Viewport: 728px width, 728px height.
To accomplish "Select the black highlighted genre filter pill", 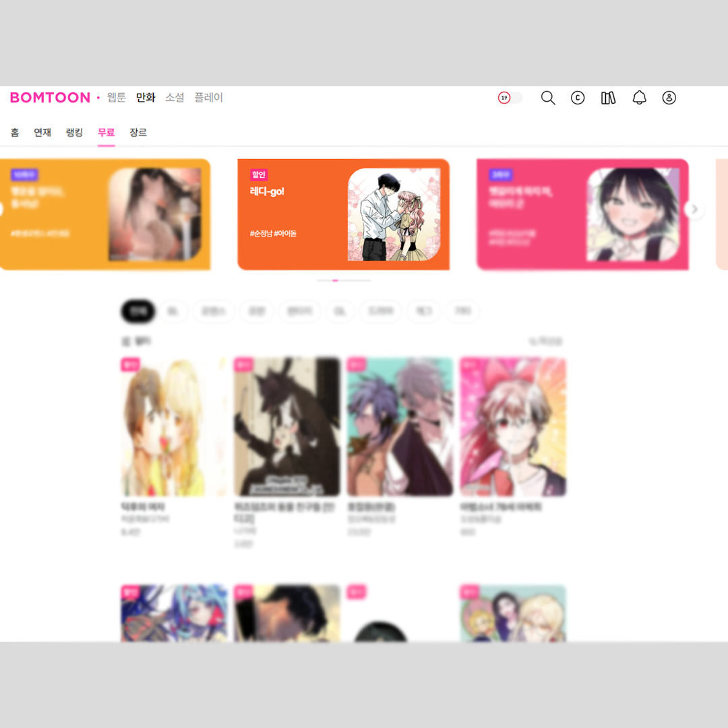I will point(138,311).
